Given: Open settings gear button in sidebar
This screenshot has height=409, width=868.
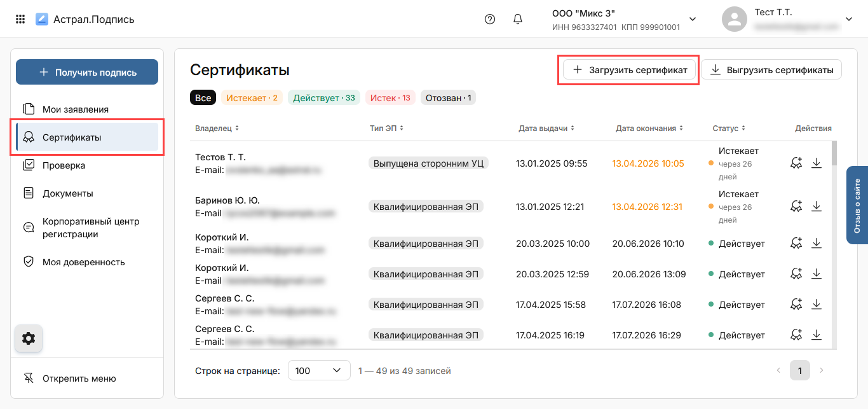Looking at the screenshot, I should 29,338.
